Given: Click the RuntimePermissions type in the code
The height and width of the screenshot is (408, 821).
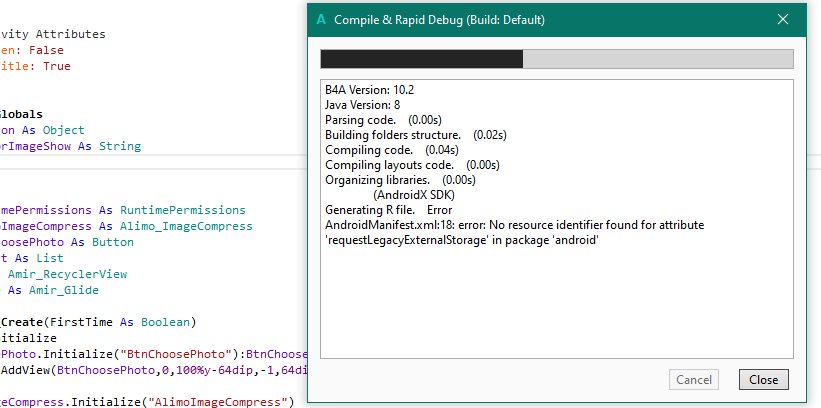Looking at the screenshot, I should pos(183,210).
